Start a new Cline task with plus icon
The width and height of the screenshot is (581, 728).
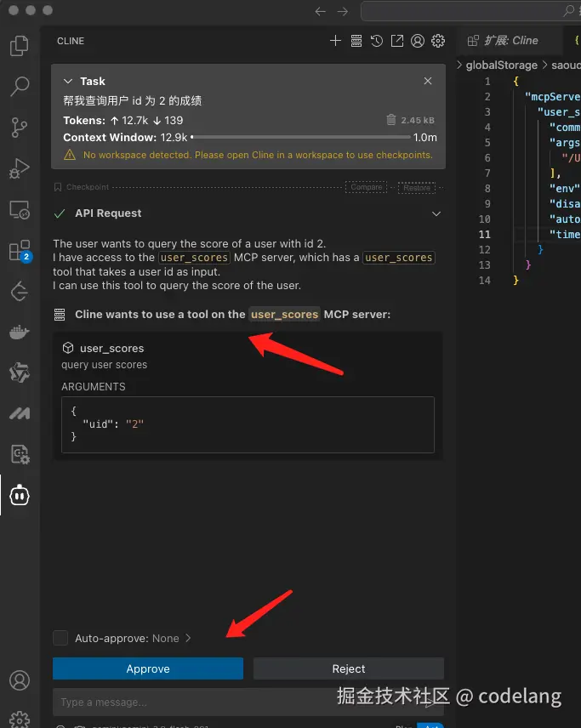coord(335,41)
